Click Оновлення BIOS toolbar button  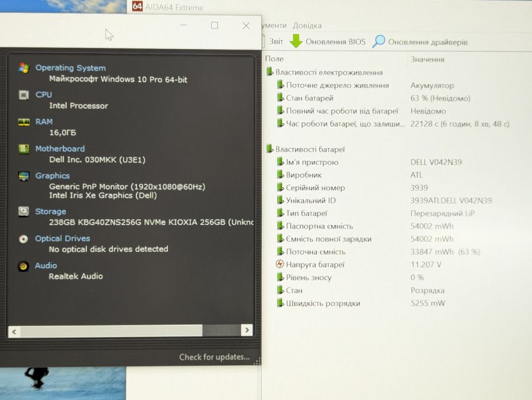click(x=327, y=41)
